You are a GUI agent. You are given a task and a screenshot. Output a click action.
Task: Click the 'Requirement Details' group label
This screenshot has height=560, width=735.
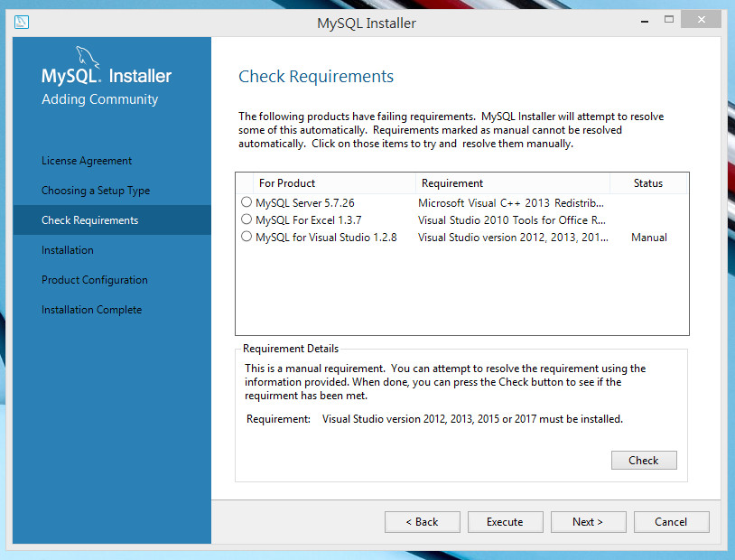(291, 349)
